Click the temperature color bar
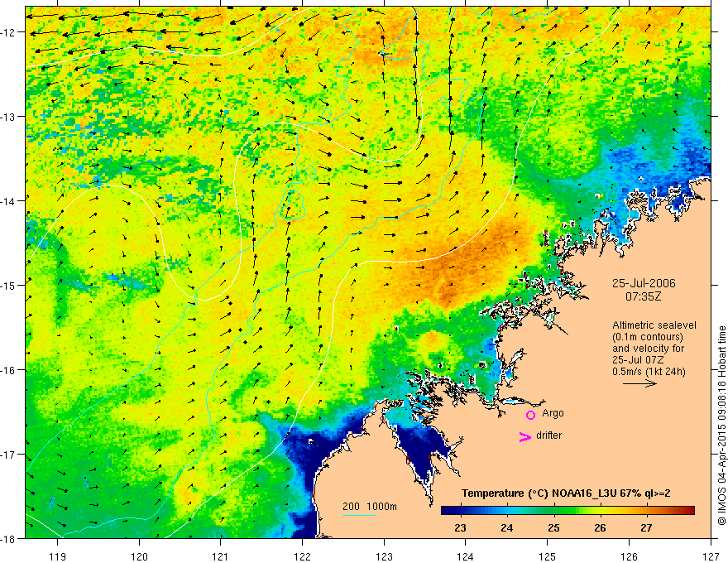 pos(568,510)
